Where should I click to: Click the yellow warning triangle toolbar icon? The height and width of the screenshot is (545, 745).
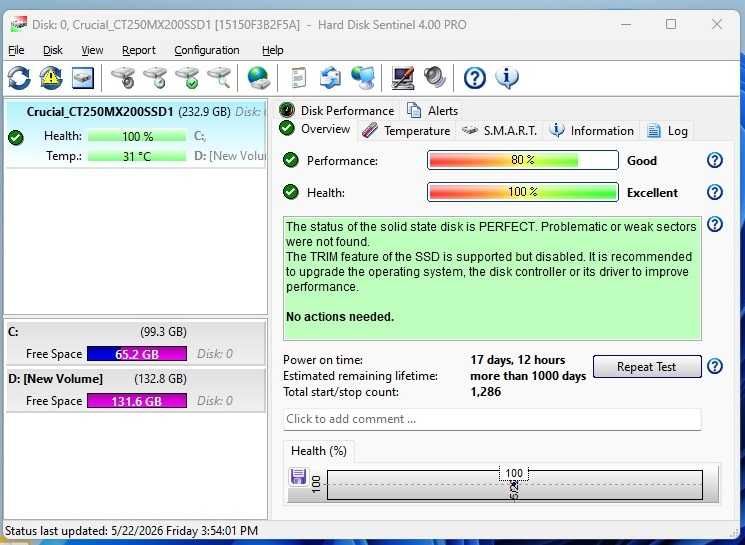point(51,77)
